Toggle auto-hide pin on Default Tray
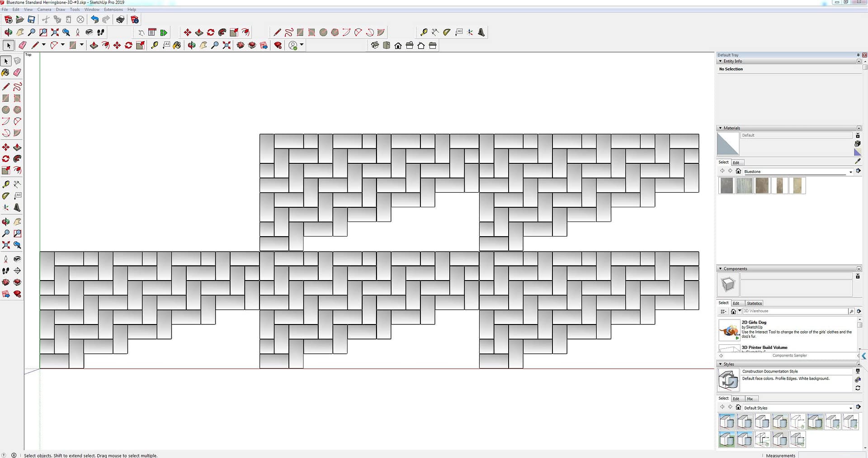 (x=858, y=55)
